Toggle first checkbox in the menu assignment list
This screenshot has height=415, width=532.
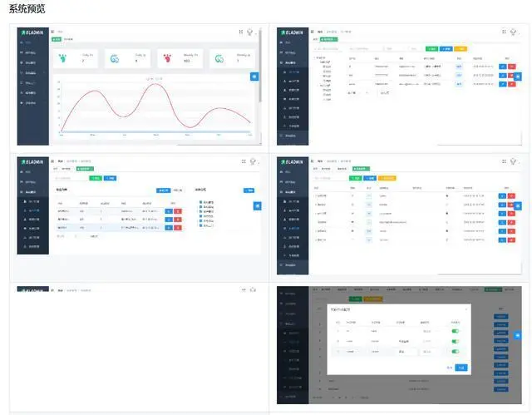(x=201, y=202)
